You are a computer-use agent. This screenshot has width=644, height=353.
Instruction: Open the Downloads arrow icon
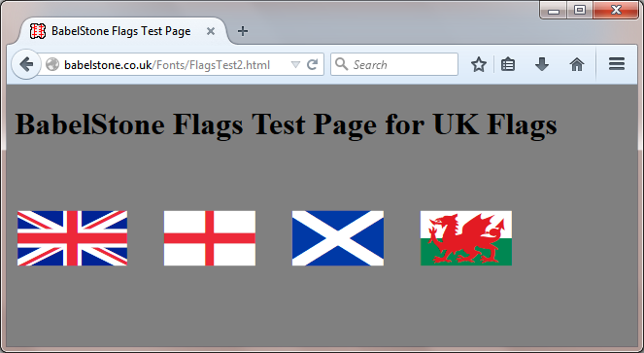542,64
